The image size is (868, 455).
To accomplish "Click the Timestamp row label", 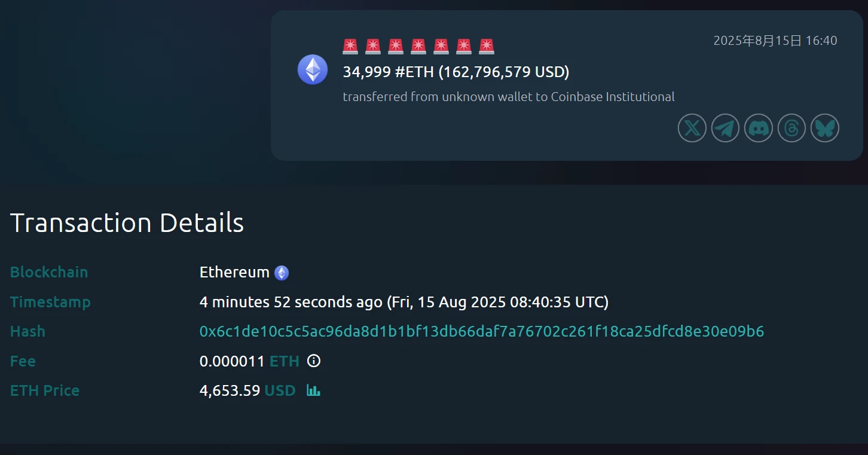I will pos(50,302).
